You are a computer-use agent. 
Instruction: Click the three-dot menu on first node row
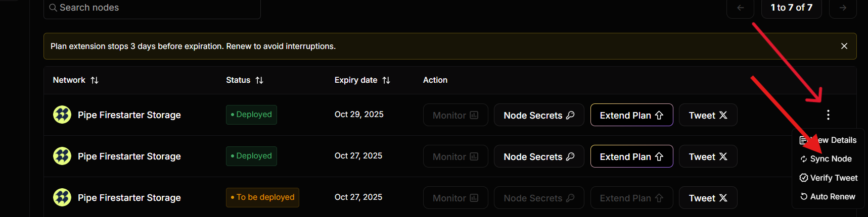pyautogui.click(x=828, y=115)
